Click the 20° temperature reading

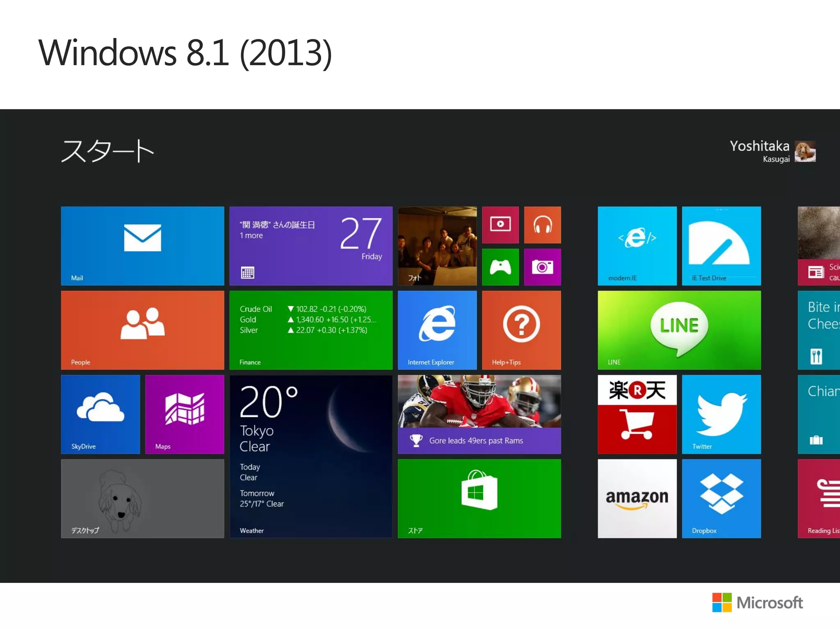pyautogui.click(x=269, y=401)
